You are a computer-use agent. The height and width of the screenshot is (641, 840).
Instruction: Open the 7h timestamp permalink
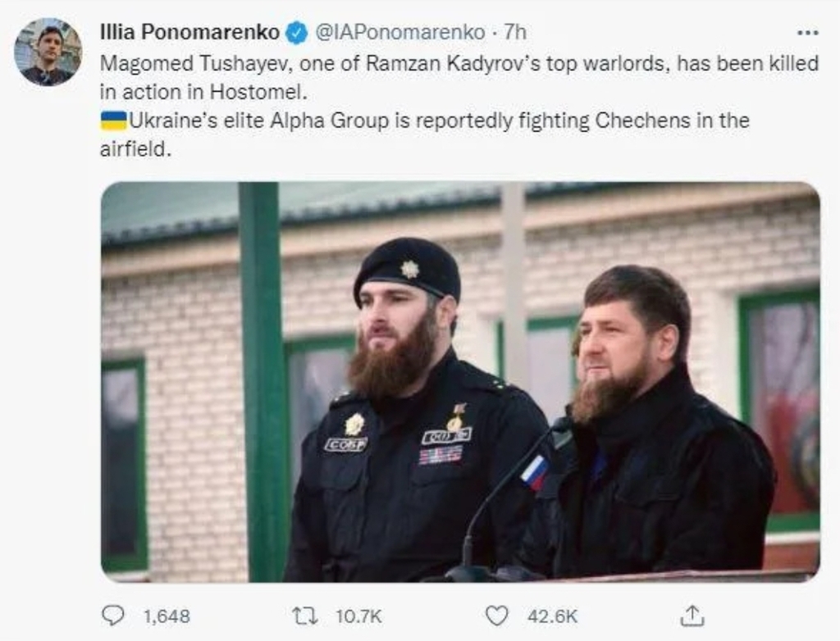coord(515,32)
